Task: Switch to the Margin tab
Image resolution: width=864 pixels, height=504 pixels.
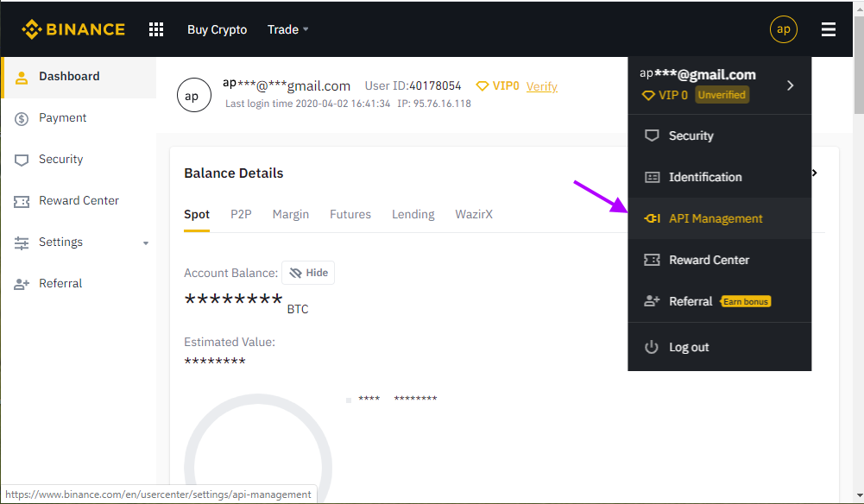Action: click(x=290, y=214)
